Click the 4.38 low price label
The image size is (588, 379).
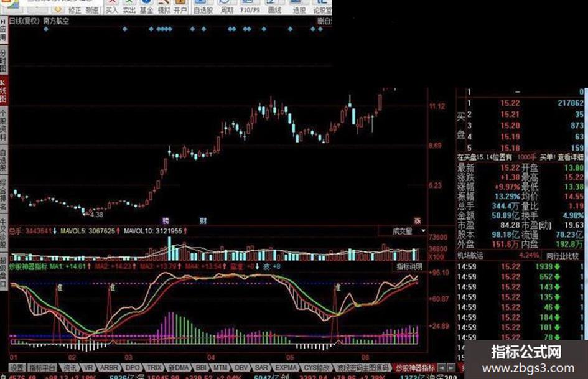96,215
